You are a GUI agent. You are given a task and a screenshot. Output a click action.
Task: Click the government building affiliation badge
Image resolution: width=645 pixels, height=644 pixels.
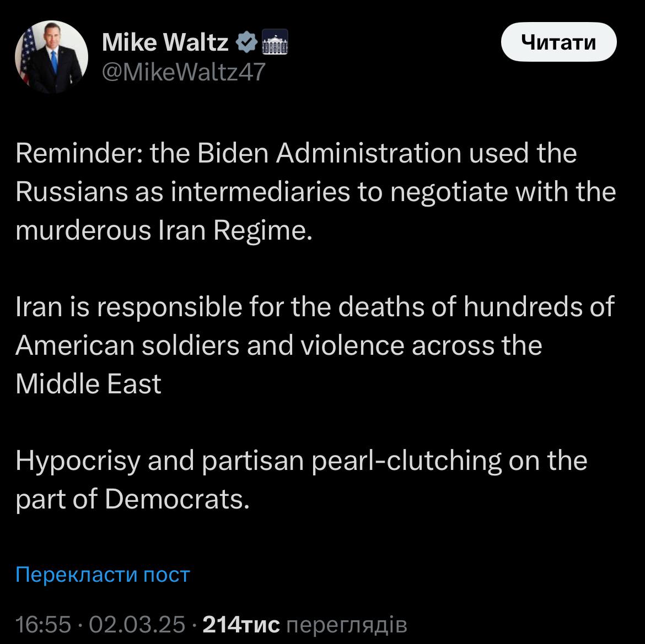(274, 42)
